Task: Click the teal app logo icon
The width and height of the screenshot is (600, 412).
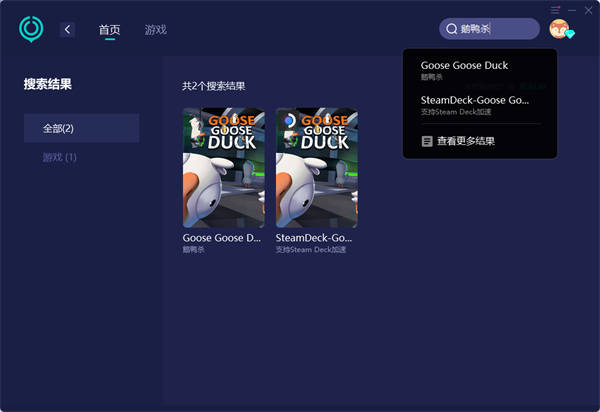Action: click(31, 29)
